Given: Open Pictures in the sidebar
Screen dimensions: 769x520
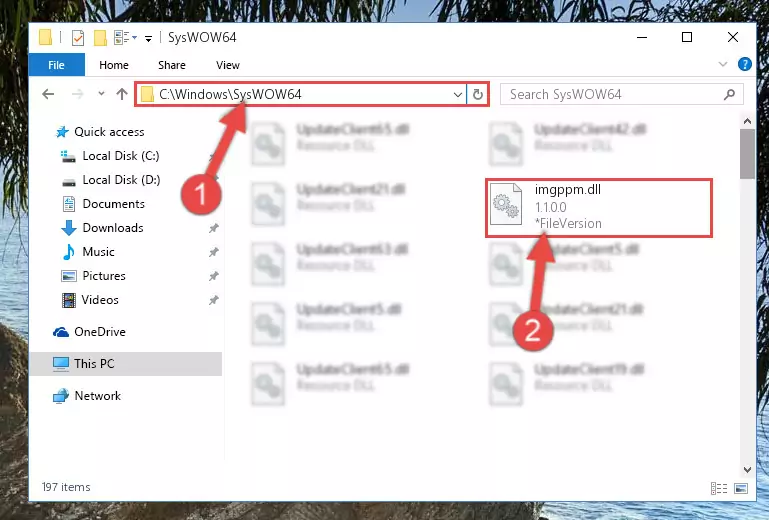Looking at the screenshot, I should coord(104,276).
